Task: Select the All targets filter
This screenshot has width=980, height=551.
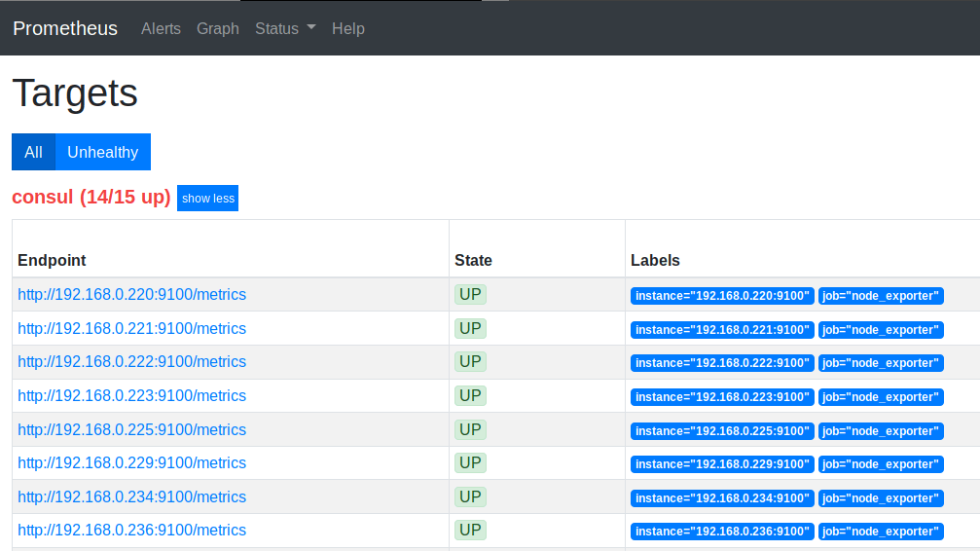Action: (x=34, y=152)
